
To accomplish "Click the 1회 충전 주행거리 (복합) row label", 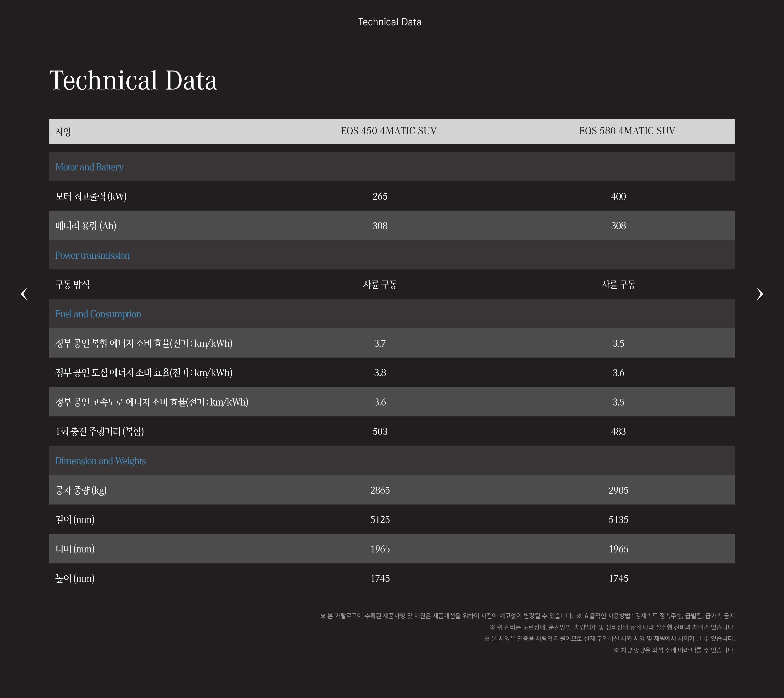I will click(100, 431).
